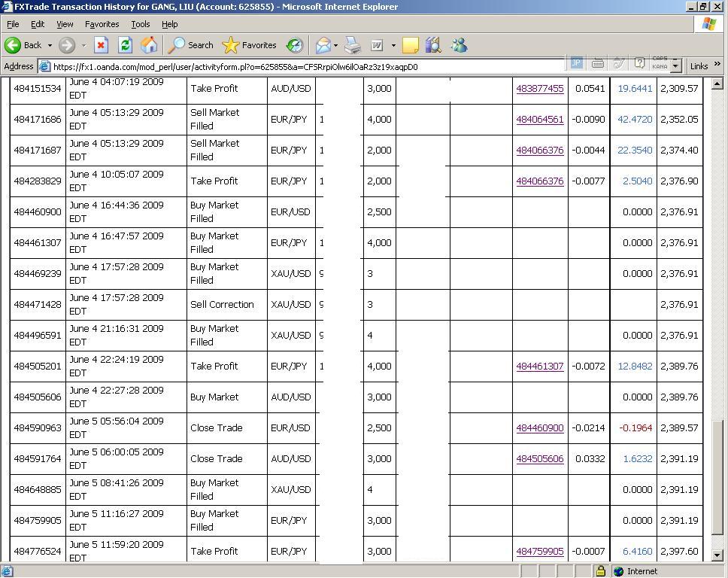Expand the Back button history dropdown

click(50, 45)
